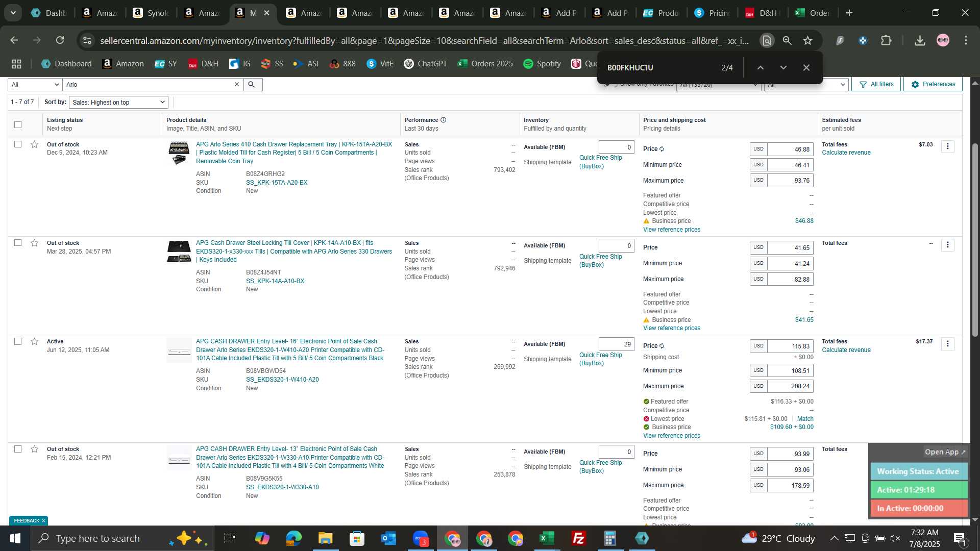Open the KPK-15TA-A20-BX product thumbnail

point(179,153)
